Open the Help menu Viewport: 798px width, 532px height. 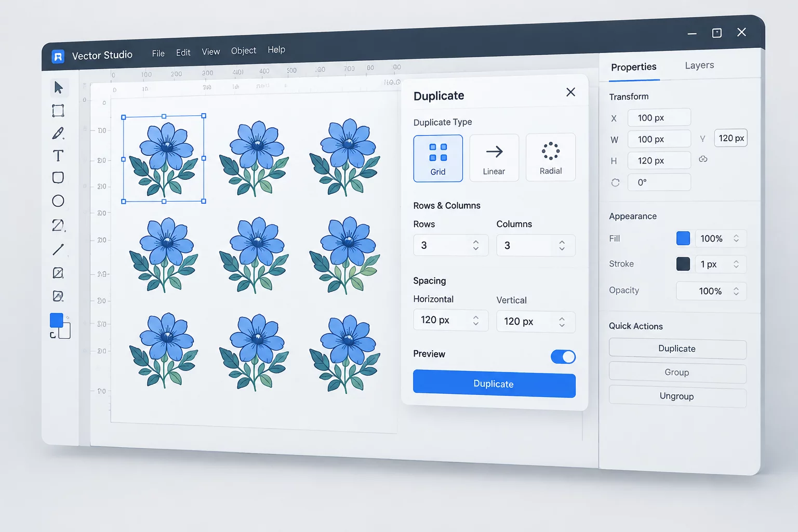tap(276, 49)
